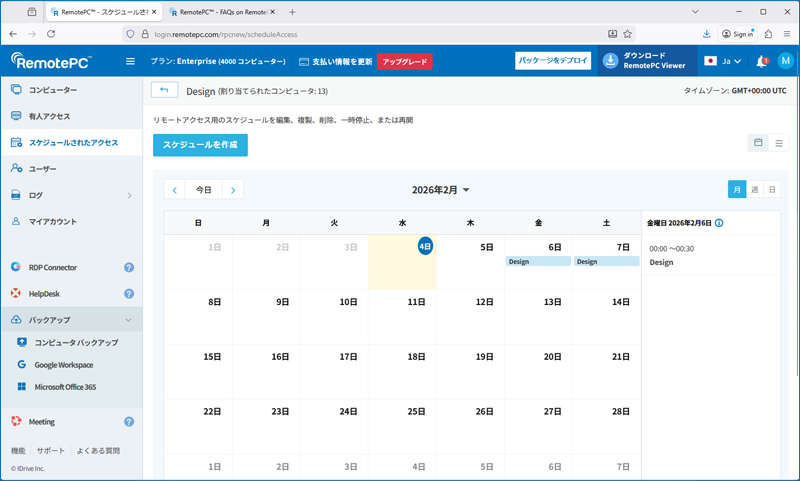Go to previous month arrow
This screenshot has width=800, height=481.
point(174,190)
